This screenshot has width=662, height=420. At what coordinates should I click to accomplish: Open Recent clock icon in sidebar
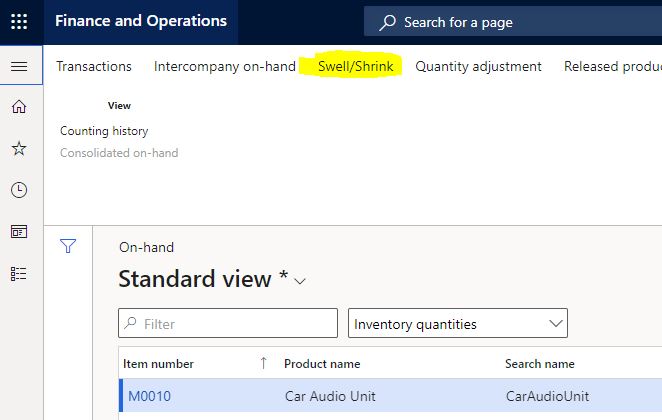[19, 190]
